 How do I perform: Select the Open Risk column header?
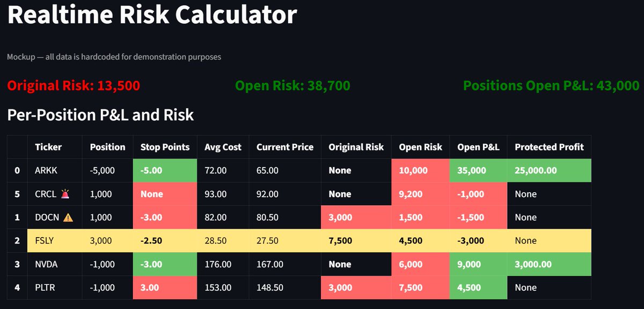tap(420, 147)
